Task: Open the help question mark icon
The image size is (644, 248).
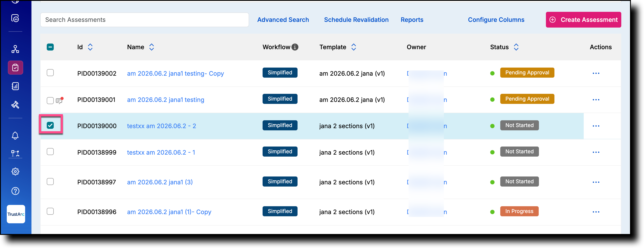Action: click(x=15, y=191)
